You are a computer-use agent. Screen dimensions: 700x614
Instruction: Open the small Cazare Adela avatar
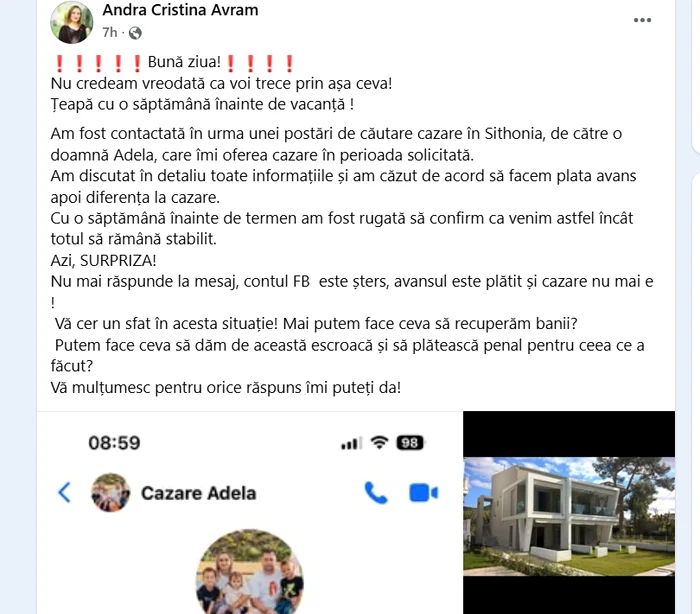(110, 493)
